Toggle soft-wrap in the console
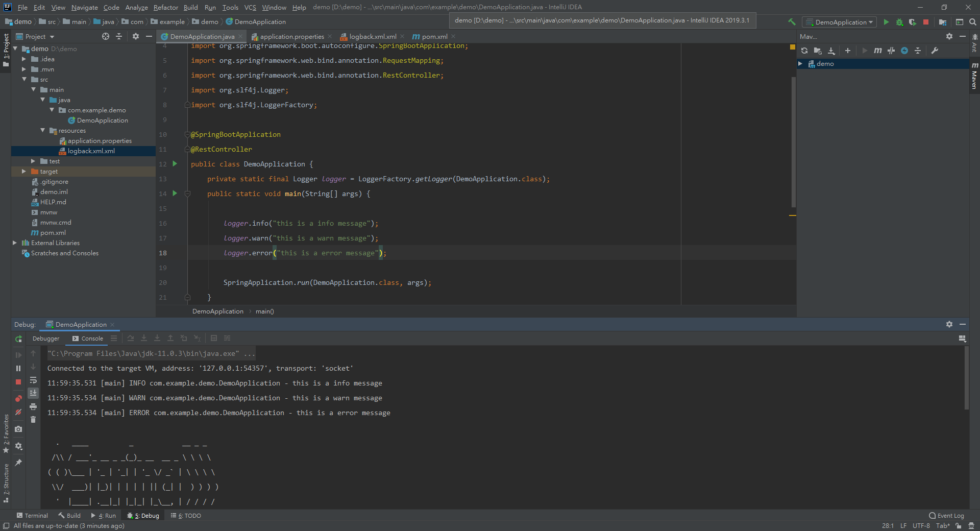Screen dimensions: 980x531 33,380
